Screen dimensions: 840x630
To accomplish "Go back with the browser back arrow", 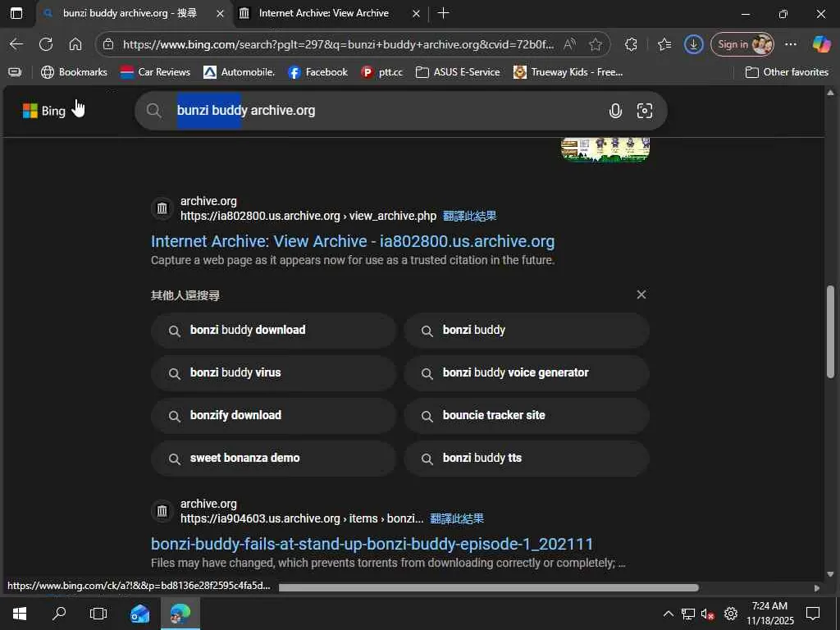I will (16, 44).
